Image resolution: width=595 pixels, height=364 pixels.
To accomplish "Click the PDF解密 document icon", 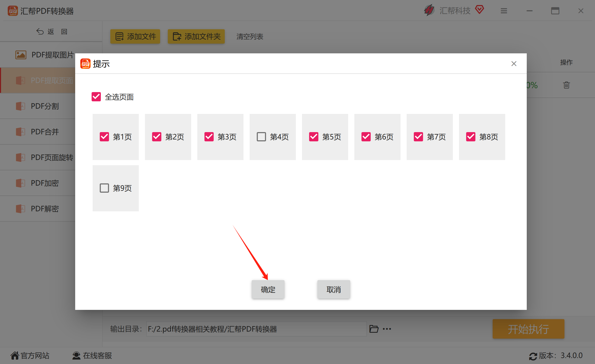I will pyautogui.click(x=21, y=209).
